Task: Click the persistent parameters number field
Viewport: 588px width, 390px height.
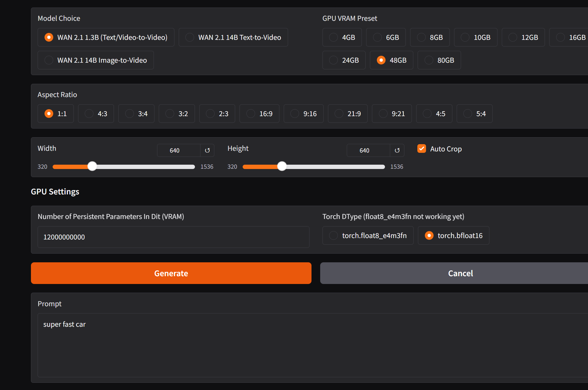Action: click(173, 237)
